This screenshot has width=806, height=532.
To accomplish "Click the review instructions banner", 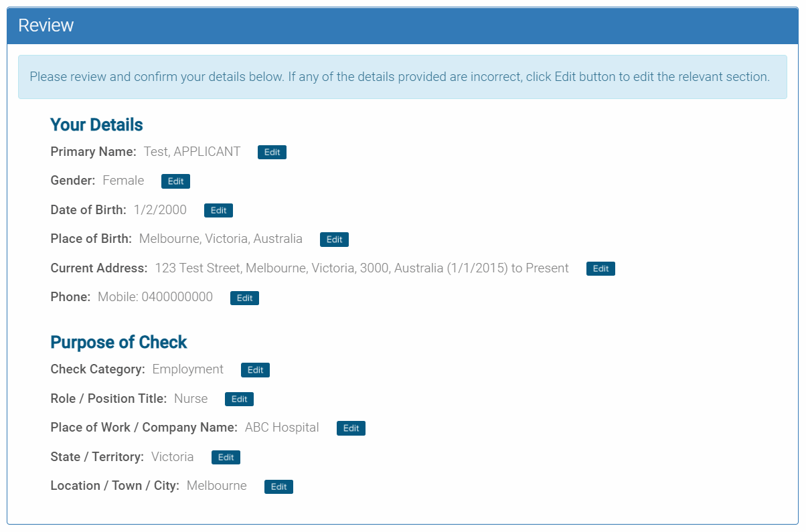I will tap(403, 77).
